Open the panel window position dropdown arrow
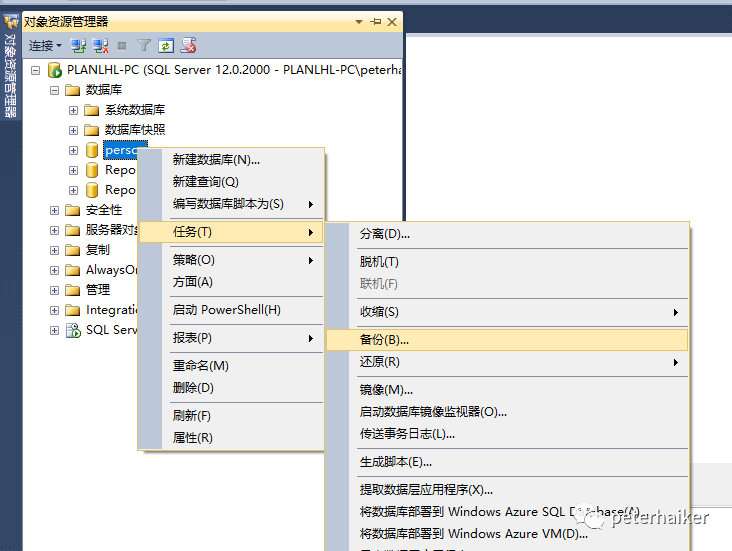Screen dimensions: 732x551 pos(359,22)
